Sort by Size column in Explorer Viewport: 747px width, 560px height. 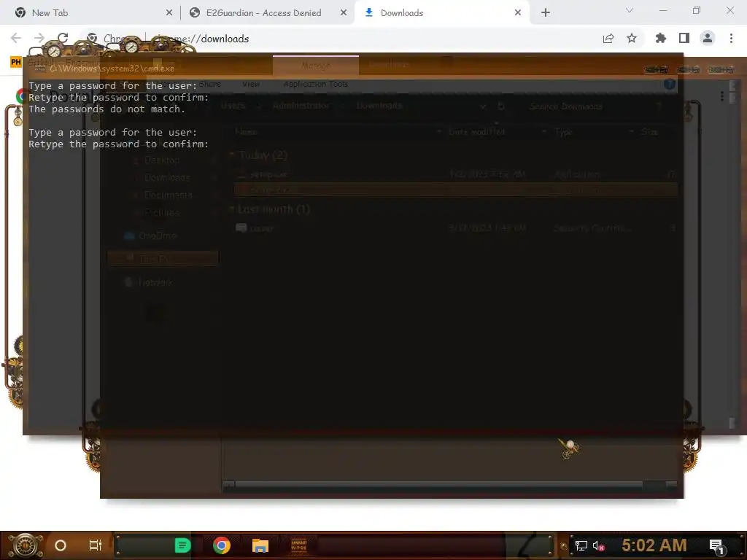[649, 132]
